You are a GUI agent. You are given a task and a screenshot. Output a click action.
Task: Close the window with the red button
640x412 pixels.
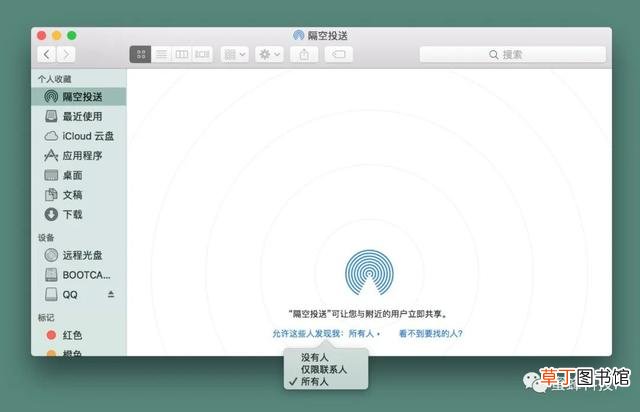coord(42,36)
